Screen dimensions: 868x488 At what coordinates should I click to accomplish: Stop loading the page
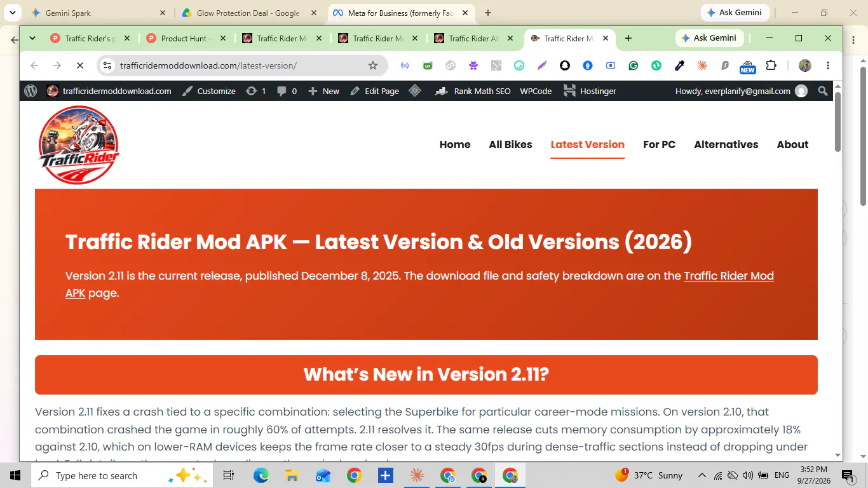(80, 65)
